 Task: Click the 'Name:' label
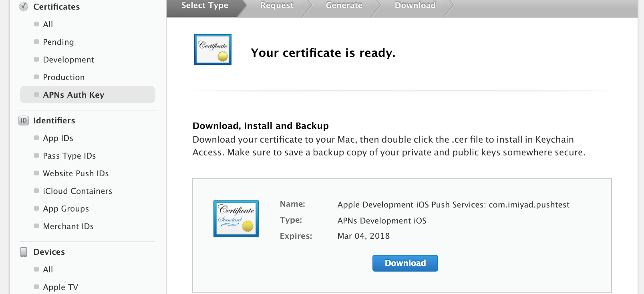(292, 204)
